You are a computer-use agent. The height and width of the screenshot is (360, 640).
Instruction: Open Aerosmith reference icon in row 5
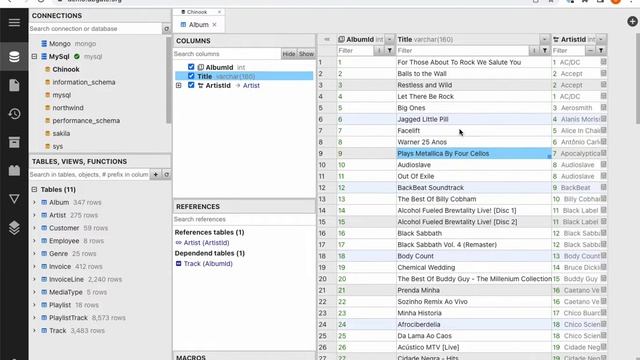603,108
